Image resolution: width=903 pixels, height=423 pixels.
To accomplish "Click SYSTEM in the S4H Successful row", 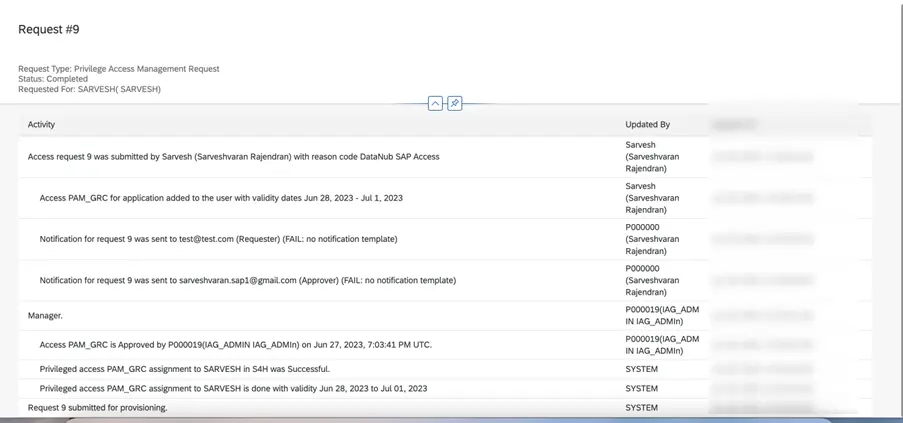I will pos(641,369).
